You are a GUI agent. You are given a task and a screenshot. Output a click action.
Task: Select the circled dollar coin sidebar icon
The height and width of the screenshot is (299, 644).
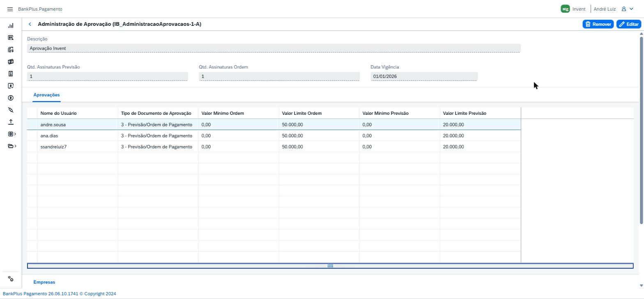(11, 98)
